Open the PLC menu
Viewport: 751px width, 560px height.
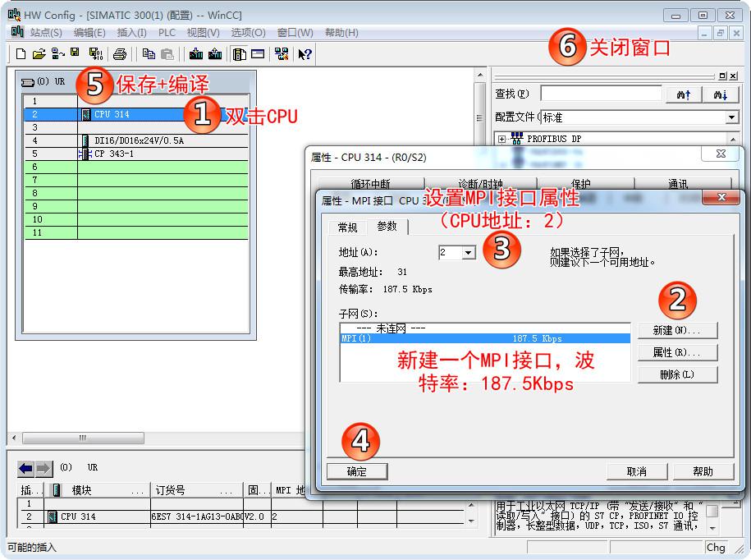point(167,33)
